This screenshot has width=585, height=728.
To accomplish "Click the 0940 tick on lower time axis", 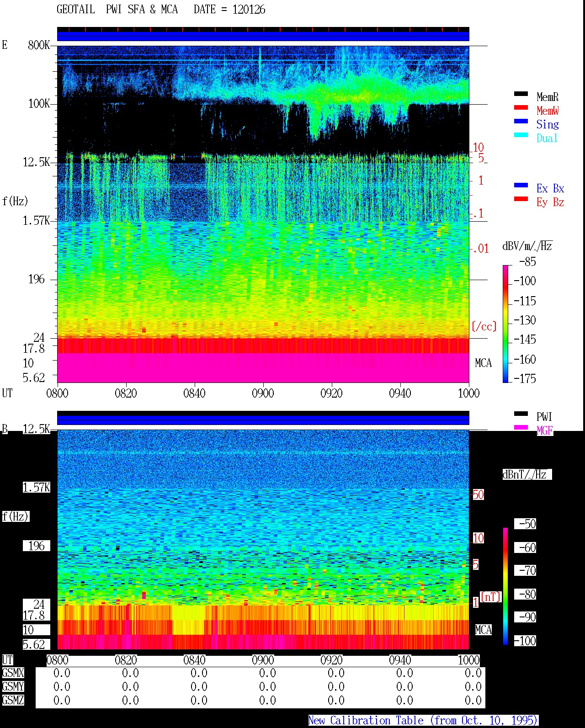I will (x=400, y=660).
